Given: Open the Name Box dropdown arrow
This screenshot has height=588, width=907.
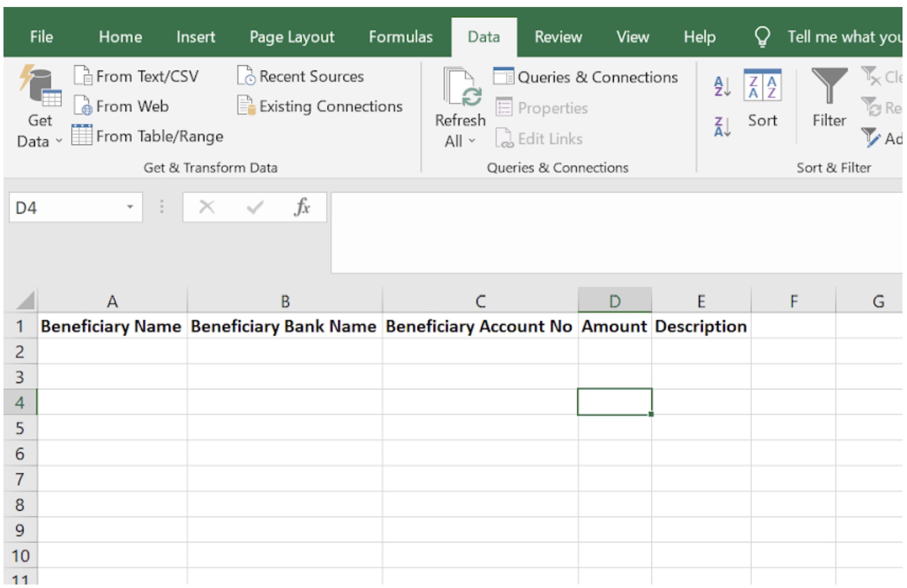Looking at the screenshot, I should pyautogui.click(x=130, y=207).
